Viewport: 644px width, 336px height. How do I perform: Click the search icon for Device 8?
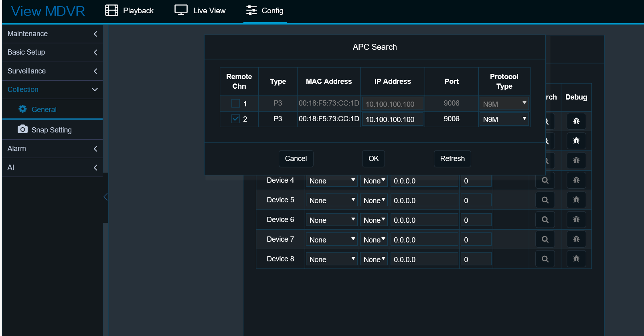click(x=545, y=259)
